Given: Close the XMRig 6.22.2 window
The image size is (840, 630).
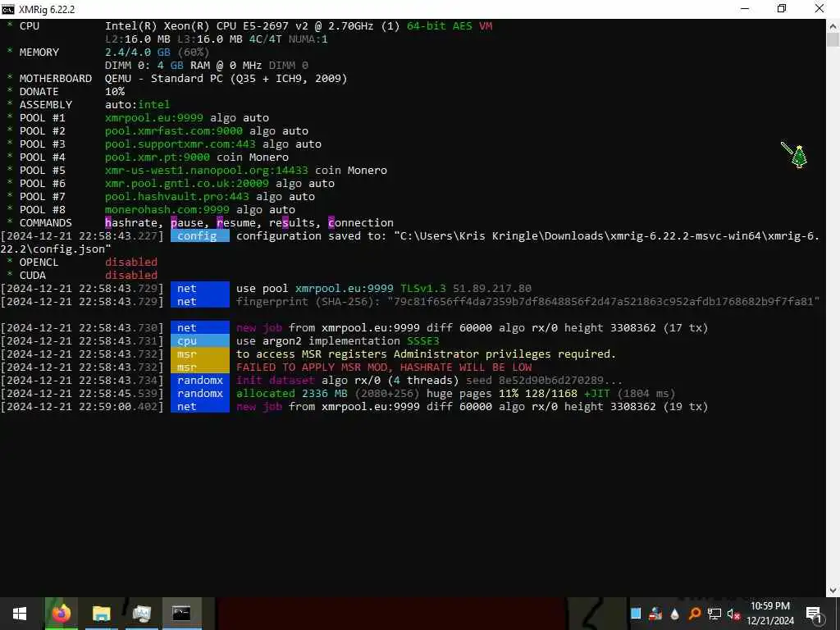Looking at the screenshot, I should (819, 8).
